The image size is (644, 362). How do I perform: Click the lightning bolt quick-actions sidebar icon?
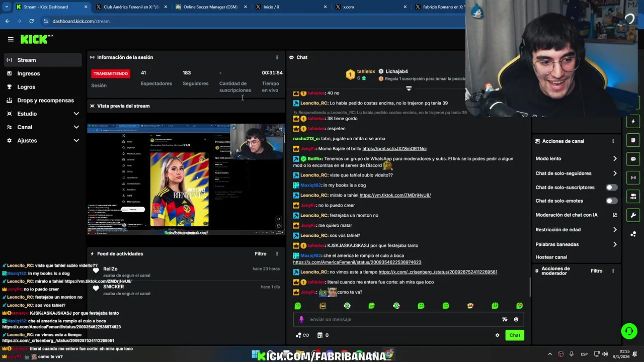click(x=633, y=122)
